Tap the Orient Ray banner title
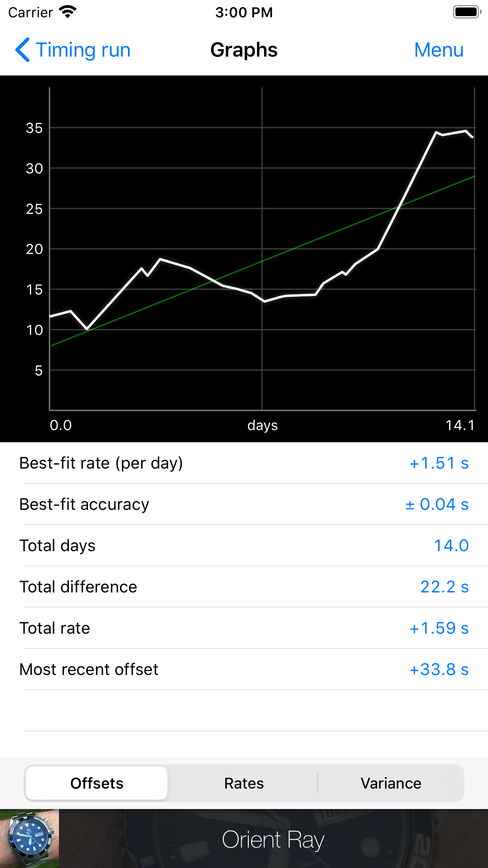The height and width of the screenshot is (868, 488). click(x=273, y=840)
